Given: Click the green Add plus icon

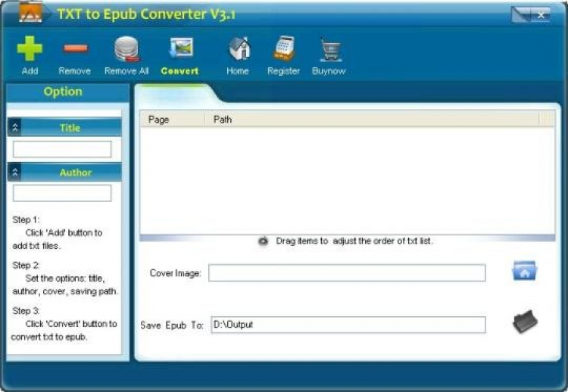Looking at the screenshot, I should coord(30,48).
